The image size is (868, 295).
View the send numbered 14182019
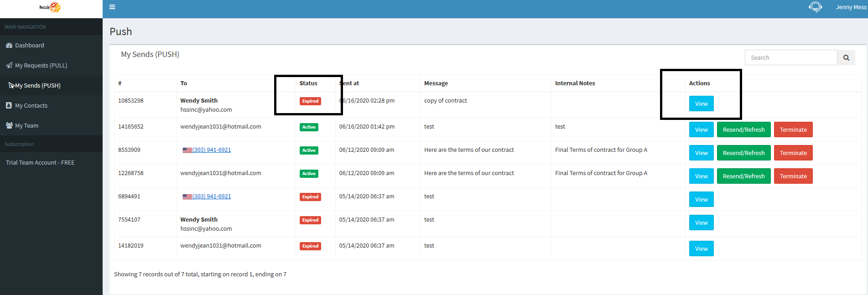701,248
